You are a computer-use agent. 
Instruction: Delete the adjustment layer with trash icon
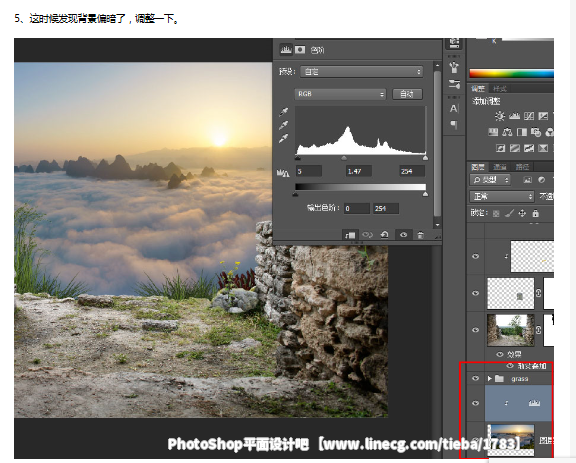[x=421, y=234]
